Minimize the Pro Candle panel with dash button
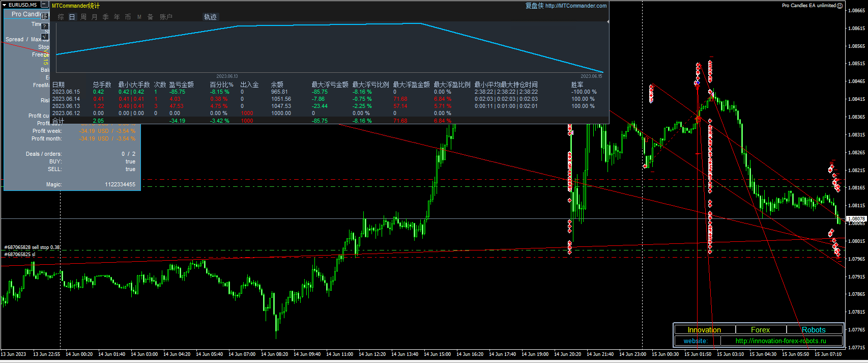The width and height of the screenshot is (868, 363). coord(44,5)
